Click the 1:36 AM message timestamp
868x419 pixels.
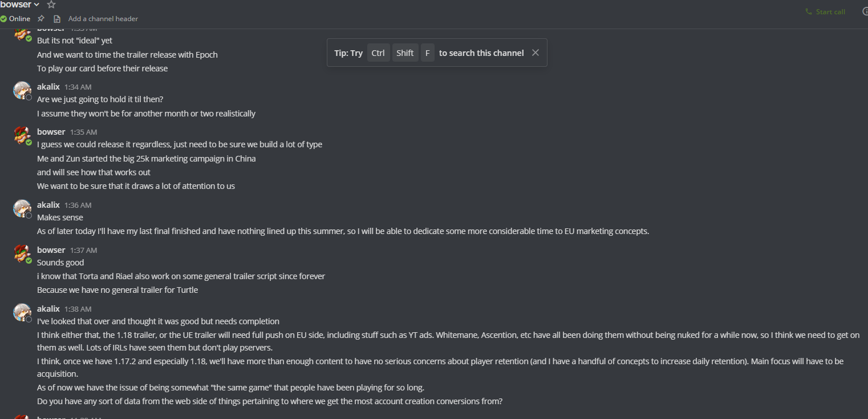point(78,205)
